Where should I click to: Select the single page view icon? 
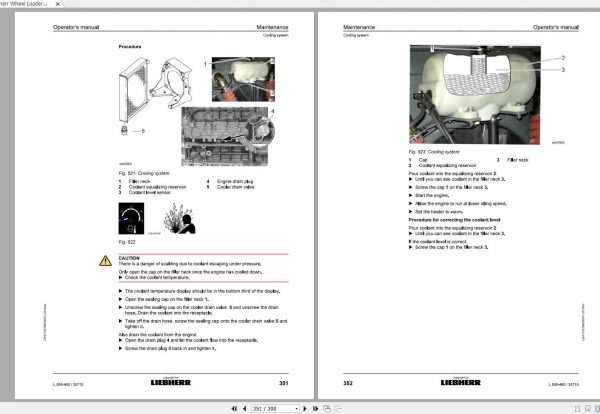tap(577, 409)
